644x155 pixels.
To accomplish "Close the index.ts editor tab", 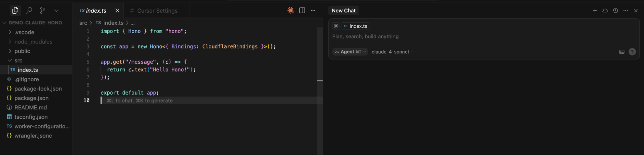I will pos(117,11).
